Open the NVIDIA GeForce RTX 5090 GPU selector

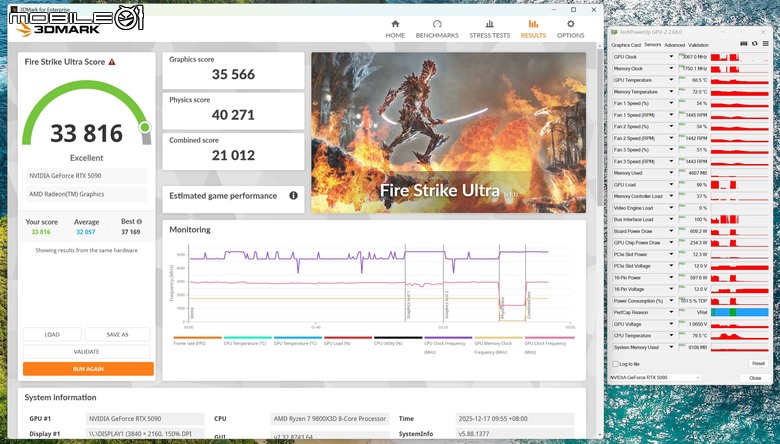[x=656, y=377]
